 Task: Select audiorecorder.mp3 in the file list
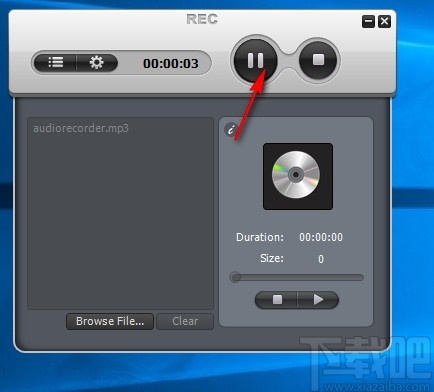(81, 128)
